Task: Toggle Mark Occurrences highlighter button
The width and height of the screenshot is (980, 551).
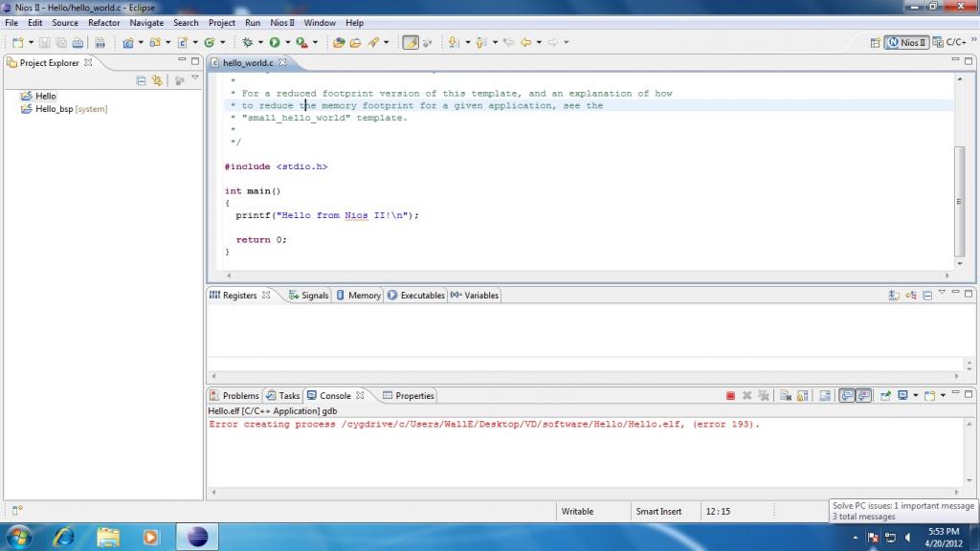Action: 410,42
